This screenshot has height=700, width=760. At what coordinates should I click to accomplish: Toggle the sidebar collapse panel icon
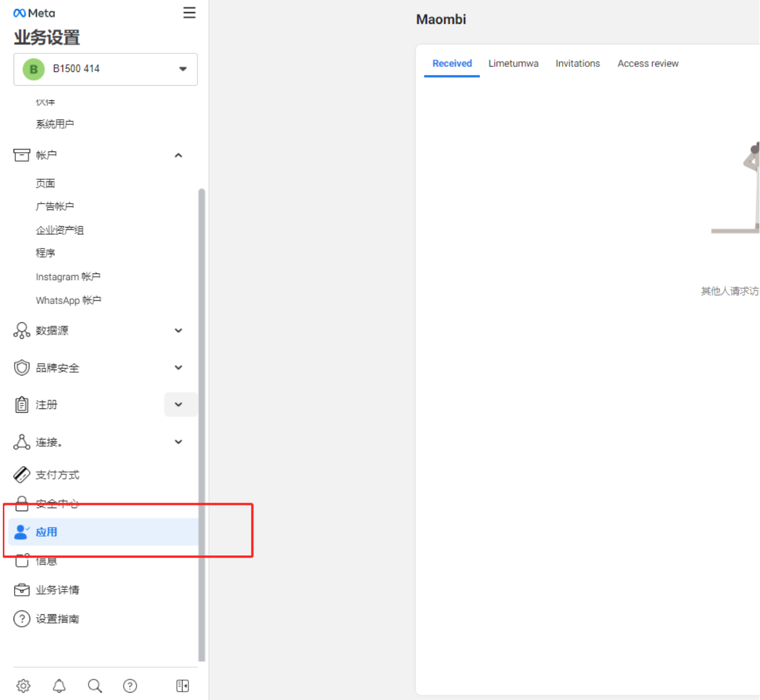click(182, 686)
